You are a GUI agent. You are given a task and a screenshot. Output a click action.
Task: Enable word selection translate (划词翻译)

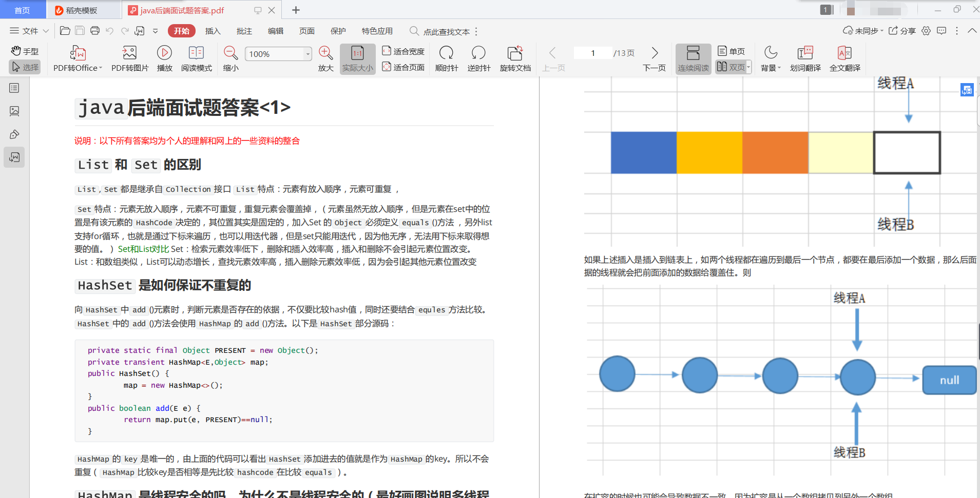805,59
